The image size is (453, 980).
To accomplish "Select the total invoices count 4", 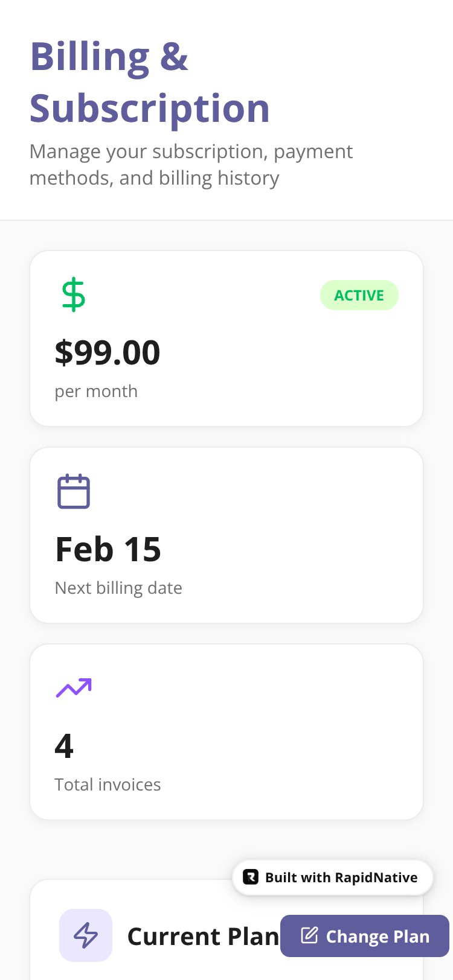I will [x=64, y=746].
